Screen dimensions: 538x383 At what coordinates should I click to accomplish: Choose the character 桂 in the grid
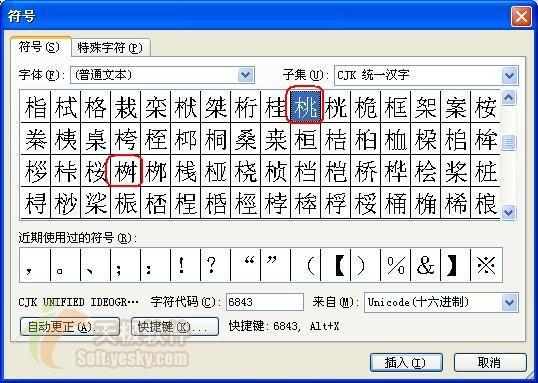(276, 106)
